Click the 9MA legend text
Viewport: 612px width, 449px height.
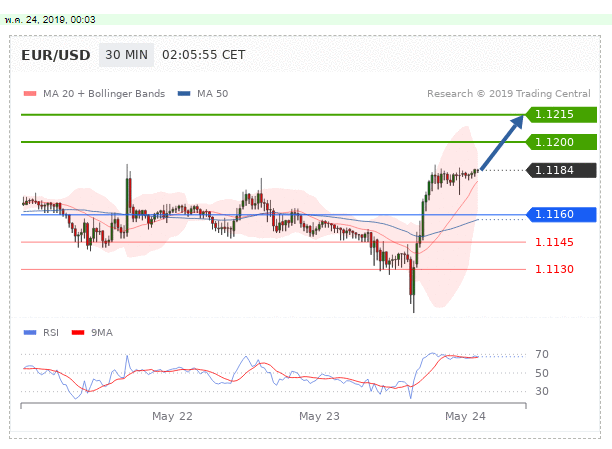[102, 333]
